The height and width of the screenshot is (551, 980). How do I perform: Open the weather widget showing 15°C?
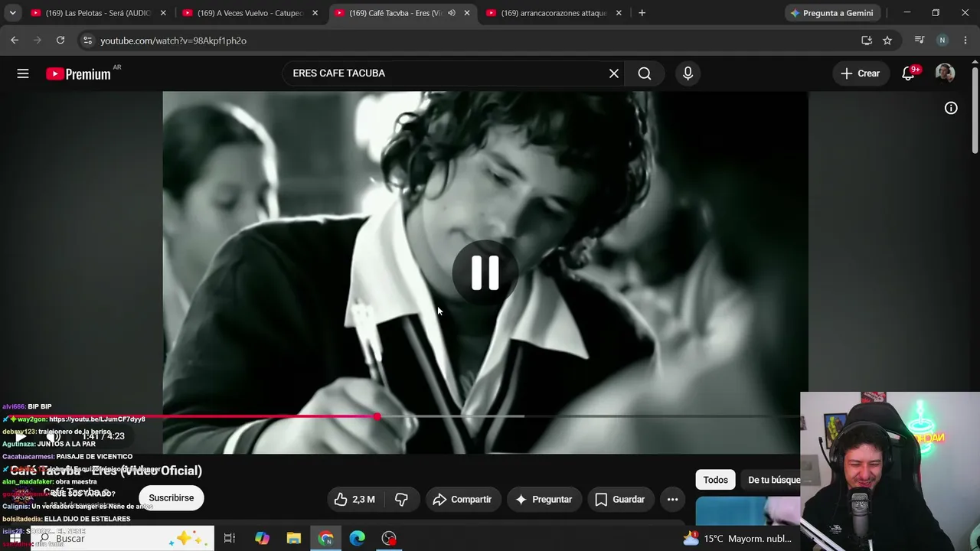point(737,539)
